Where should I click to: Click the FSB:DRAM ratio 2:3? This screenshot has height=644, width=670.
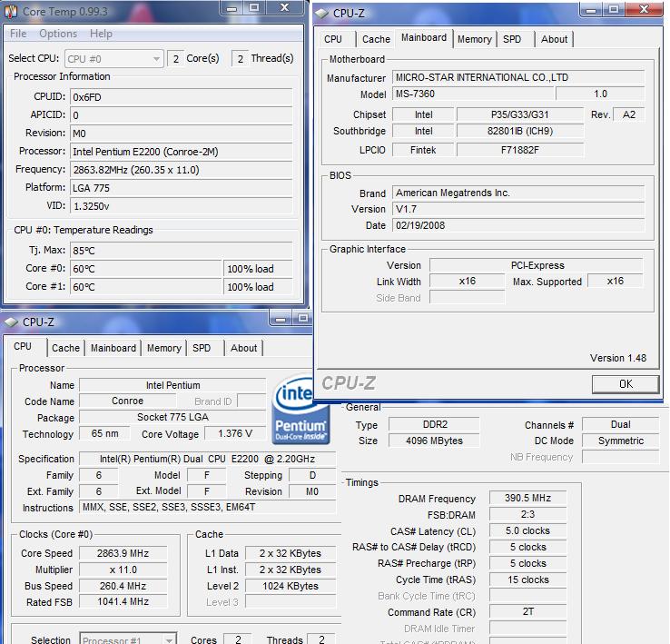[527, 514]
